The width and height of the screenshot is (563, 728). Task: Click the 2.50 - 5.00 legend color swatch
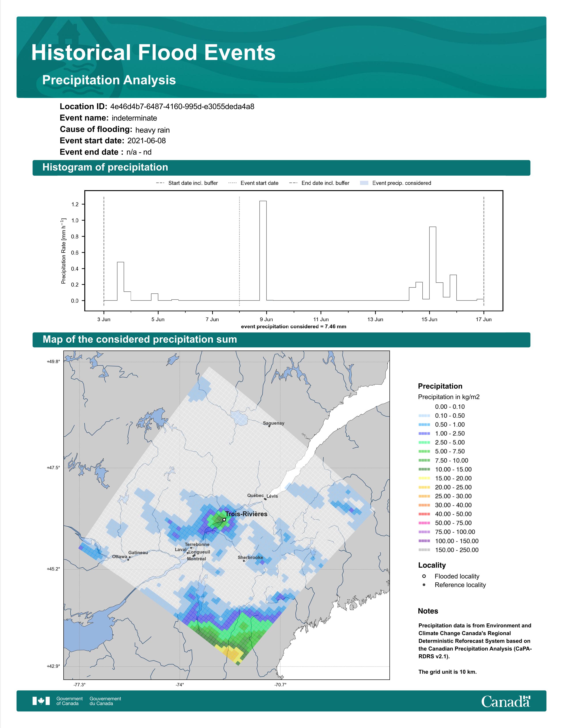pyautogui.click(x=424, y=443)
